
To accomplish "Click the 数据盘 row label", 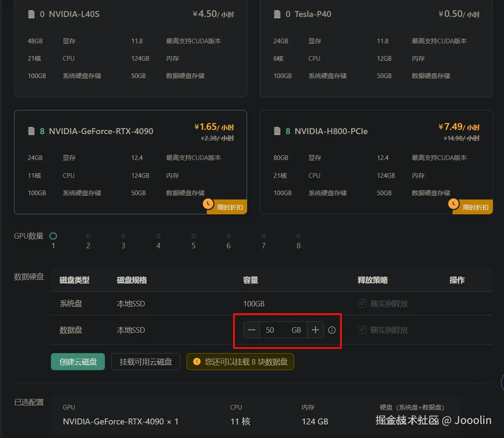I will click(71, 330).
